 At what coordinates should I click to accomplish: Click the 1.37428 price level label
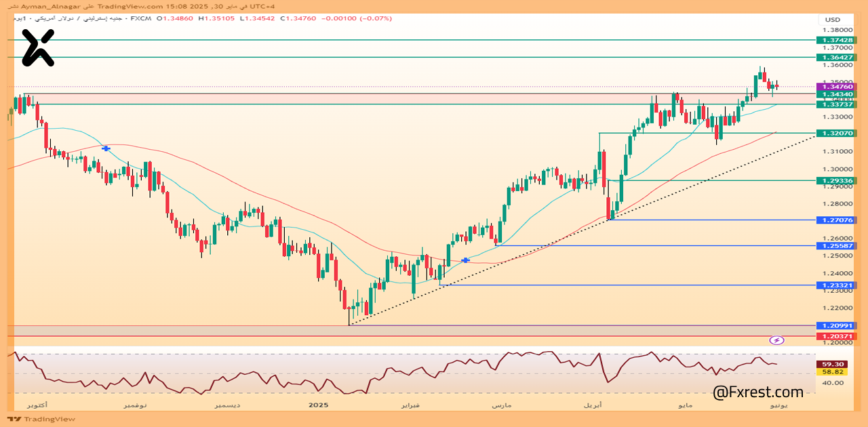tap(837, 41)
